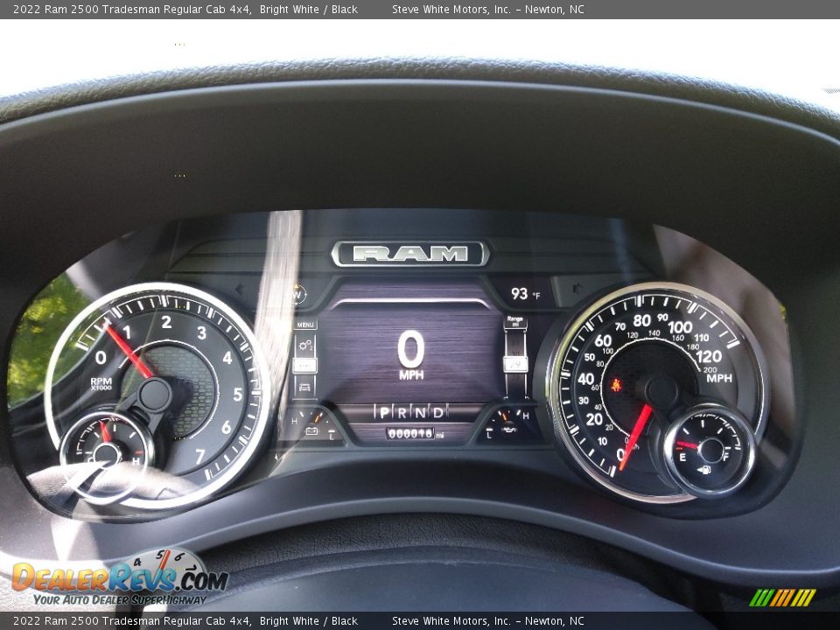Screen dimensions: 840x630
Task: Click the 70 mark on the speedometer
Action: click(x=620, y=326)
